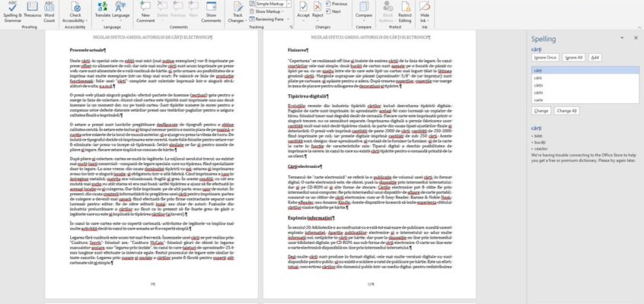Click the Check Accessibility icon
The height and width of the screenshot is (304, 644).
[75, 7]
